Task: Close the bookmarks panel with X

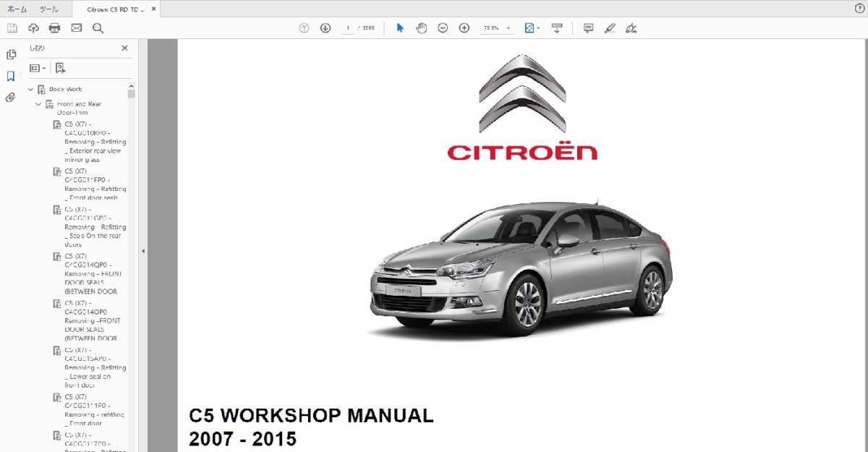Action: [x=124, y=48]
